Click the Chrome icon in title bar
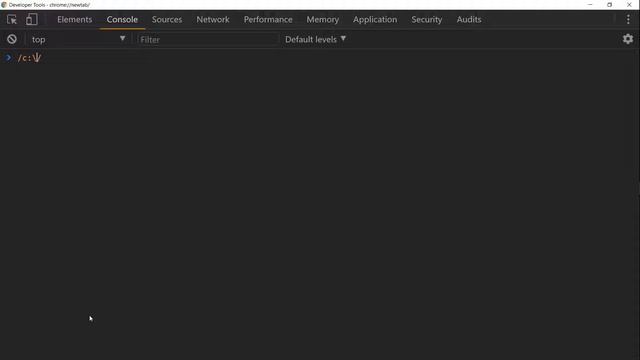Screen dimensions: 640x360 click(4, 5)
